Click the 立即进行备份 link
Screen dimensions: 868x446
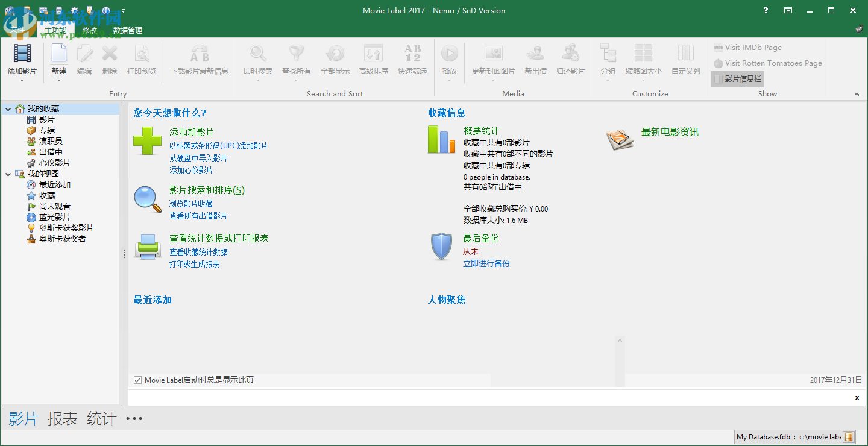(x=486, y=263)
